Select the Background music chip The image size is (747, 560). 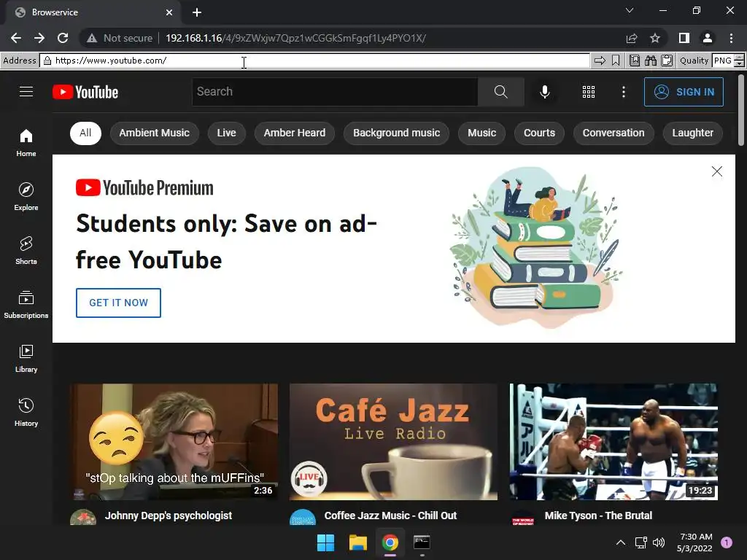coord(396,133)
